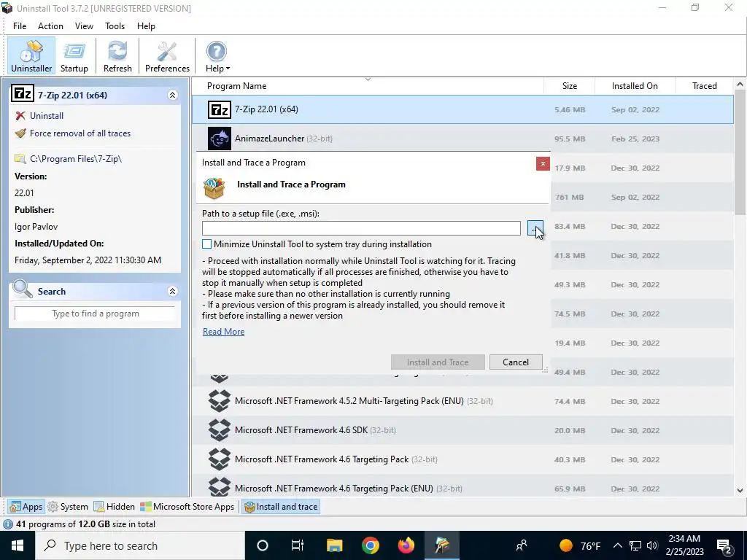This screenshot has height=560, width=747.
Task: Sort by the Size column header
Action: point(569,86)
